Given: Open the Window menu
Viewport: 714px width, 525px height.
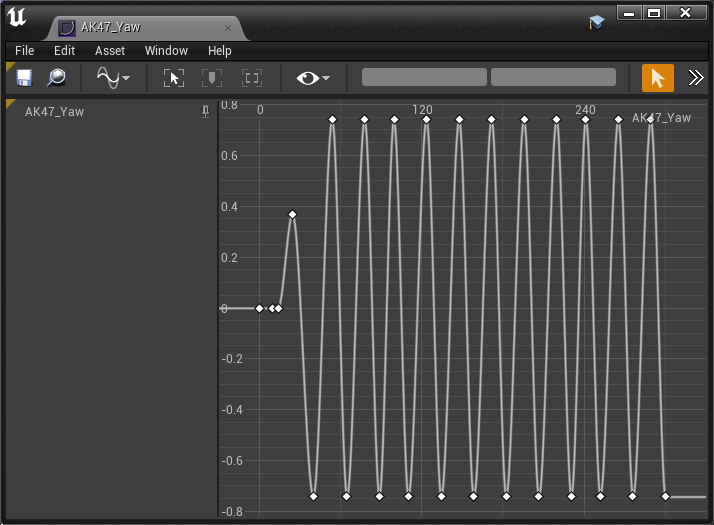Looking at the screenshot, I should coord(166,51).
